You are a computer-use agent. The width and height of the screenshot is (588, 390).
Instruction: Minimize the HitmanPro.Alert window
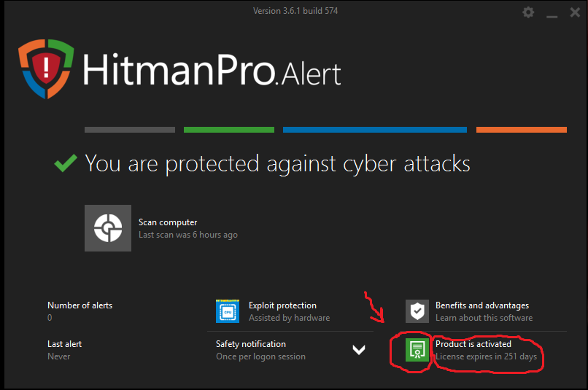pyautogui.click(x=552, y=13)
